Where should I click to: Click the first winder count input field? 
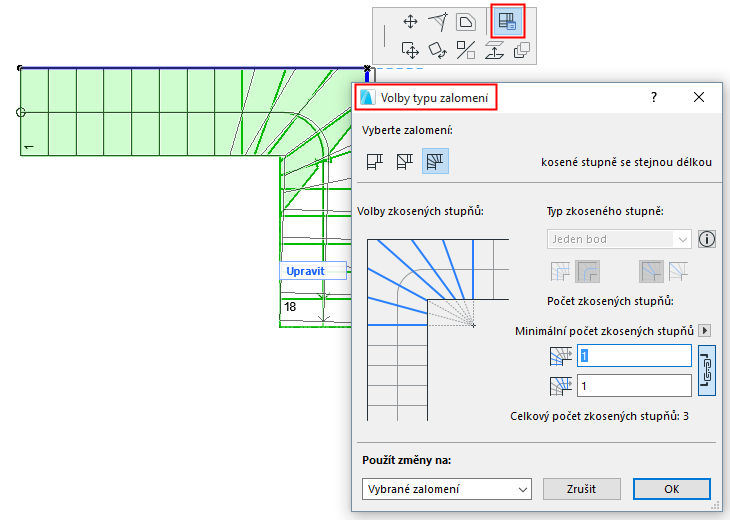634,356
